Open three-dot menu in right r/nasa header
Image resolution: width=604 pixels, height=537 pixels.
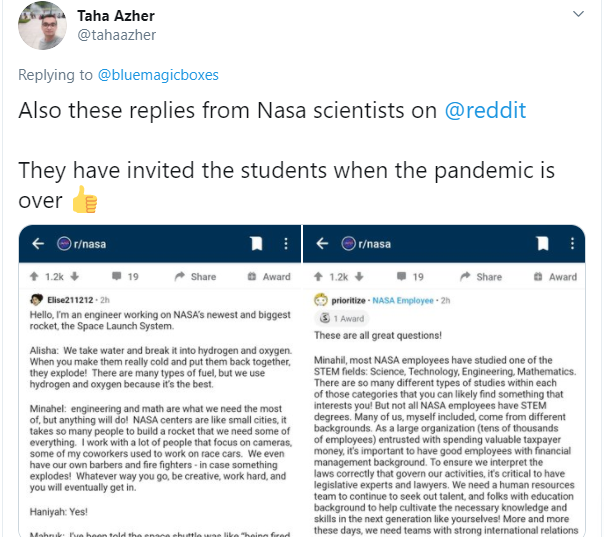click(572, 243)
